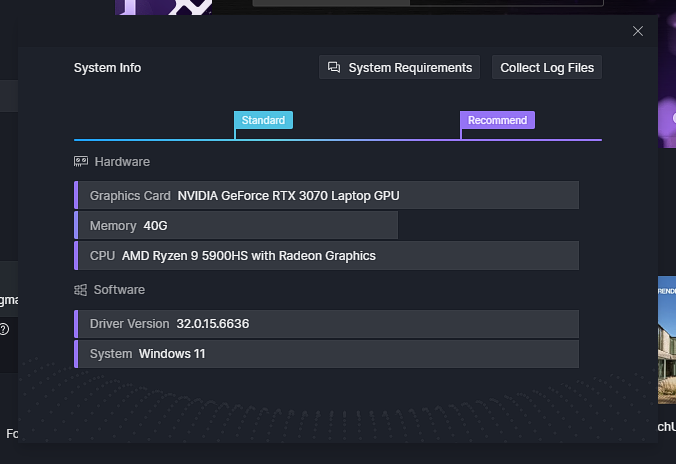This screenshot has width=676, height=464.
Task: Click Collect Log Files button
Action: (x=547, y=67)
